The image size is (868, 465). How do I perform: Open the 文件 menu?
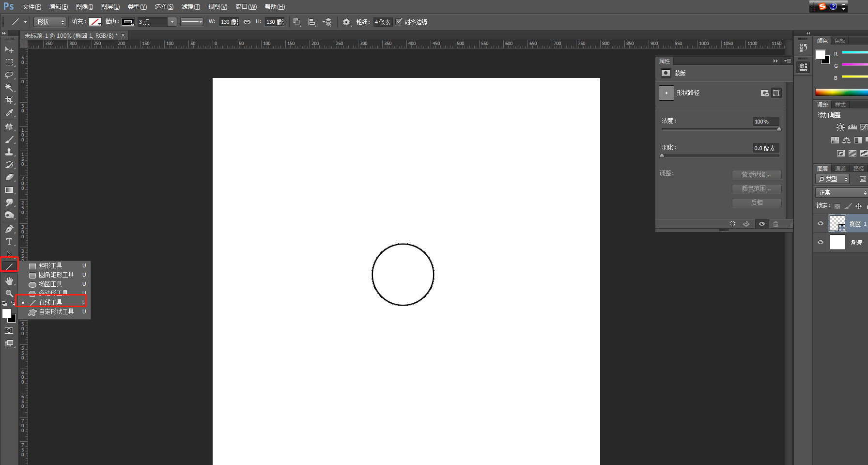pos(31,7)
